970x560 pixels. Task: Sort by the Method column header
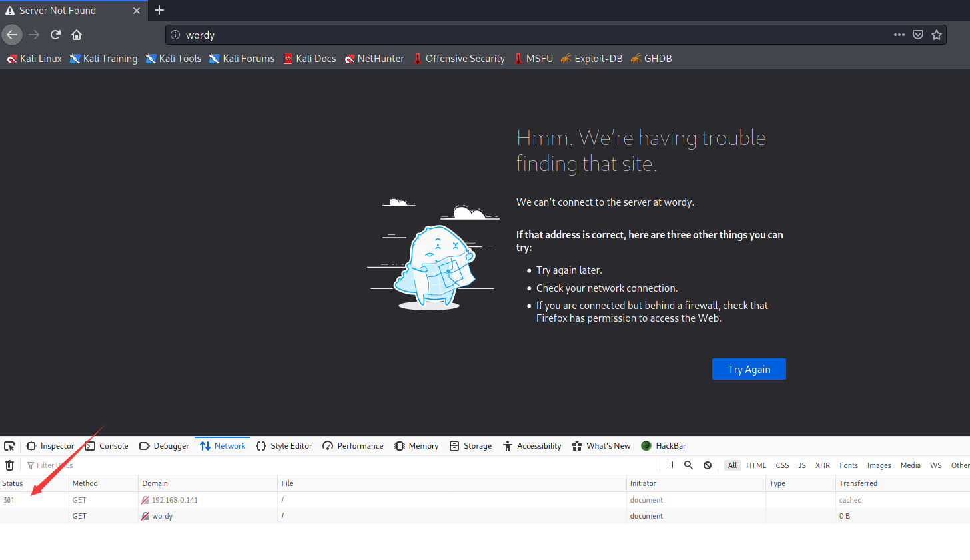(x=103, y=483)
